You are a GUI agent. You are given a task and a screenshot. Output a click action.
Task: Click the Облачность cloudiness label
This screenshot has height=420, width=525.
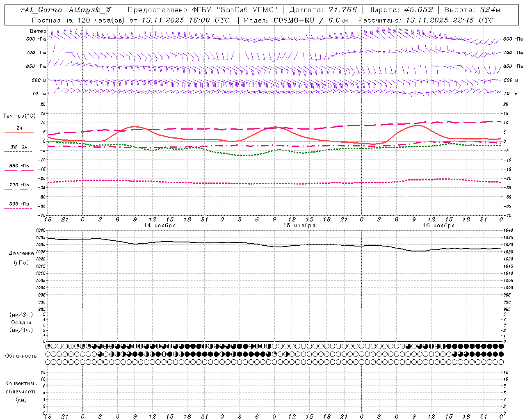click(21, 356)
